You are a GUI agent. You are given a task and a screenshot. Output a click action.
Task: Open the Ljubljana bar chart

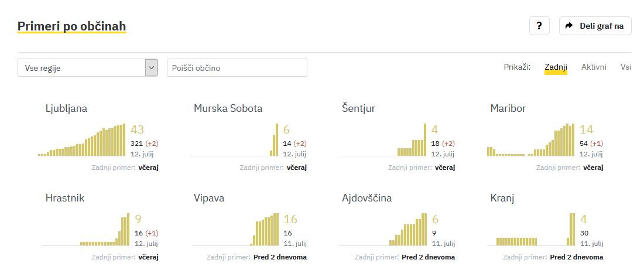point(82,141)
